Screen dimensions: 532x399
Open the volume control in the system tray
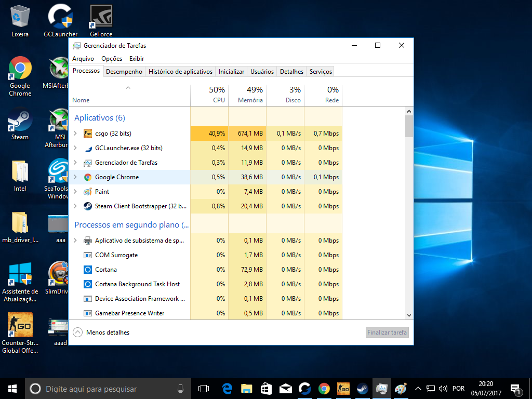tap(443, 389)
